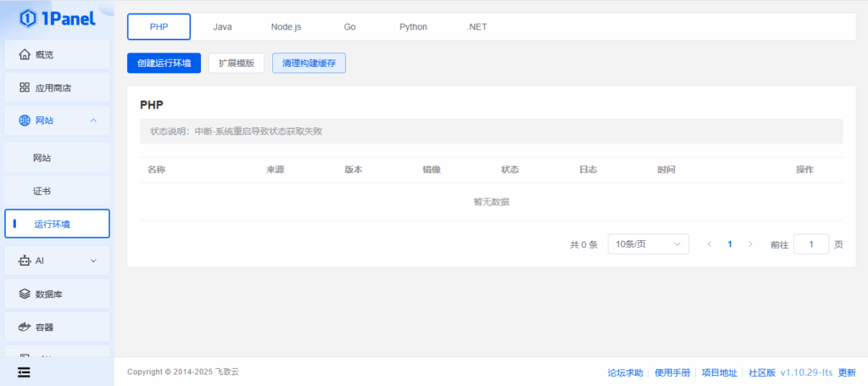Click the 清理构建缓存 button
The image size is (868, 386).
click(309, 64)
